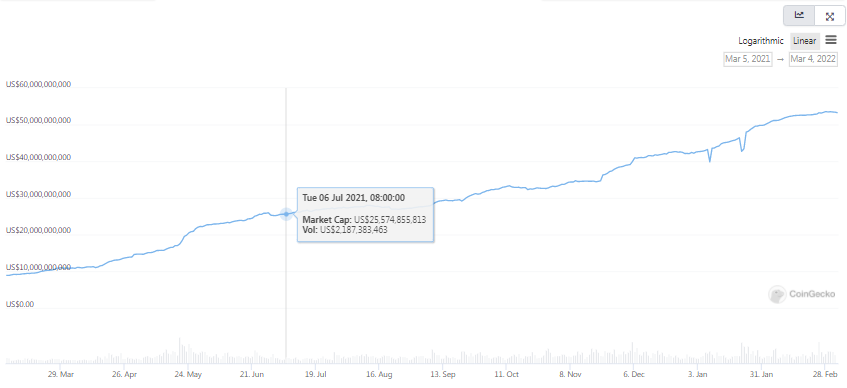Image resolution: width=847 pixels, height=388 pixels.
Task: Click the 28. Feb x-axis date label
Action: pos(825,374)
